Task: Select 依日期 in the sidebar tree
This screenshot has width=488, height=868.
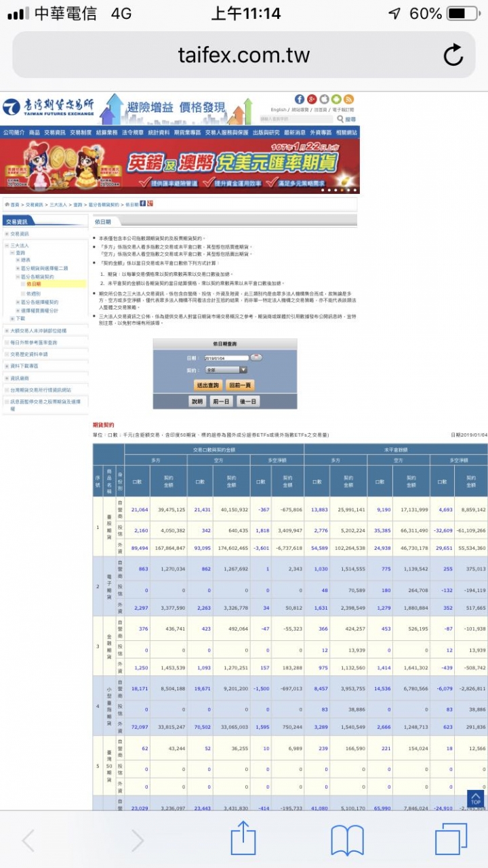Action: tap(33, 285)
